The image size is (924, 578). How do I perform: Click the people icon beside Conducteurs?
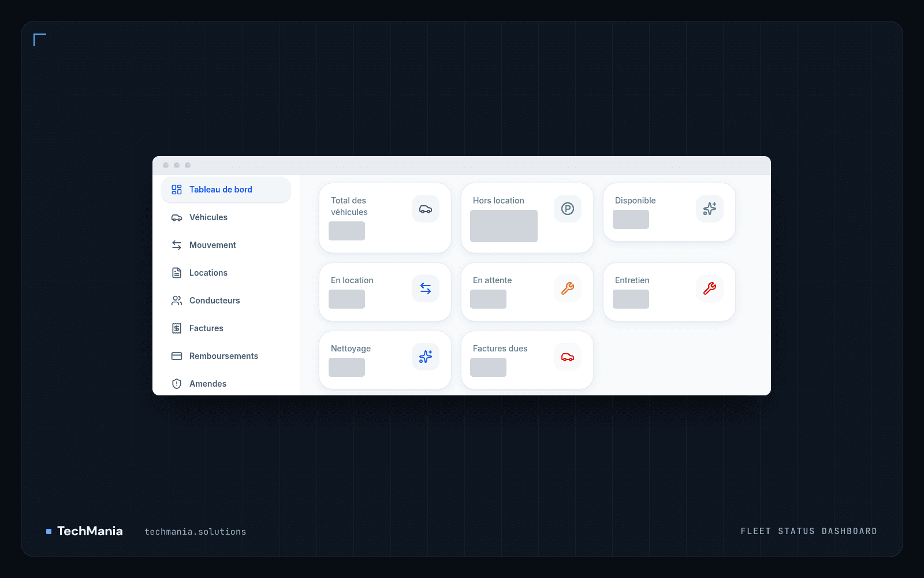click(x=177, y=301)
